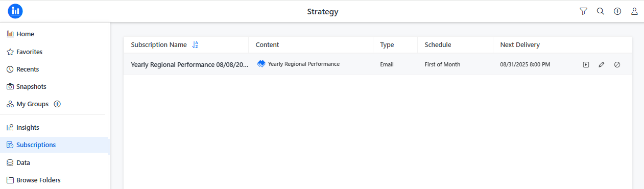Click the Strategy logo icon
The width and height of the screenshot is (644, 189).
click(15, 11)
